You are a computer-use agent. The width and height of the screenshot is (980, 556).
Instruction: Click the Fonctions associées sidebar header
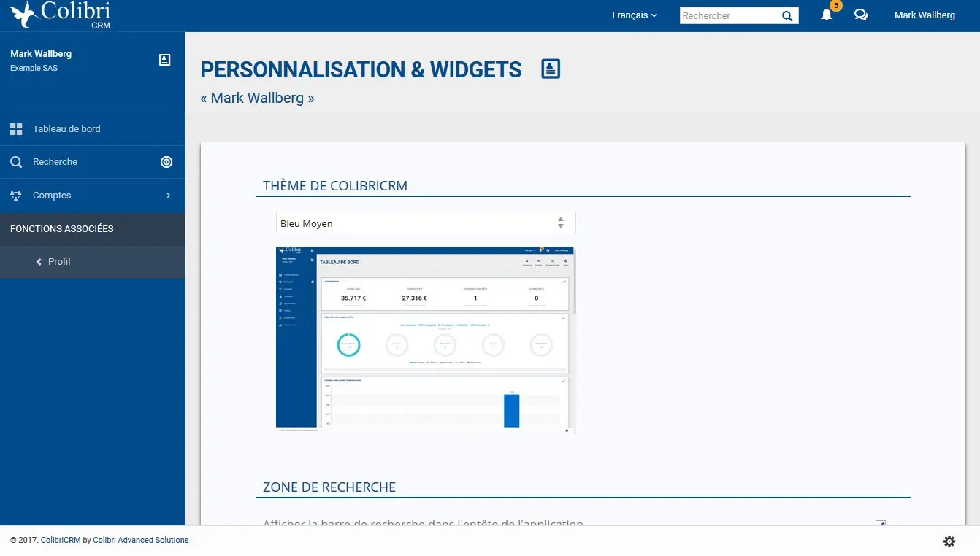click(x=93, y=229)
